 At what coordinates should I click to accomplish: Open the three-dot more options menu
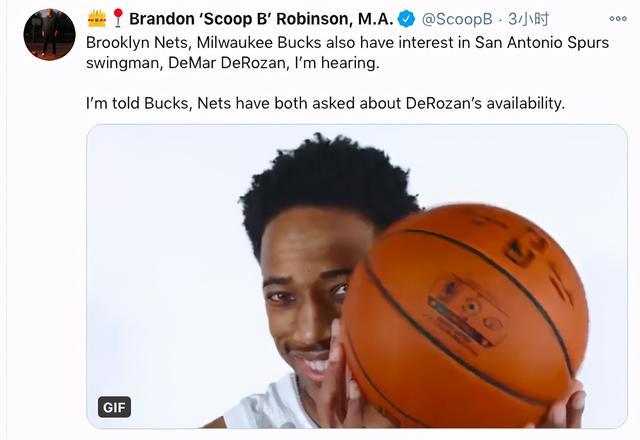[618, 18]
